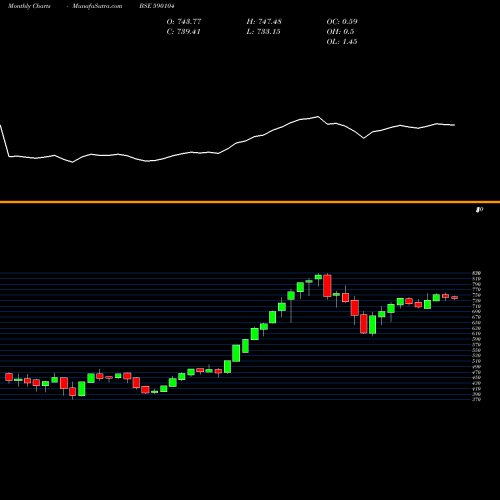The image size is (500, 500).
Task: Click the highest peak of the white line
Action: tap(318, 117)
